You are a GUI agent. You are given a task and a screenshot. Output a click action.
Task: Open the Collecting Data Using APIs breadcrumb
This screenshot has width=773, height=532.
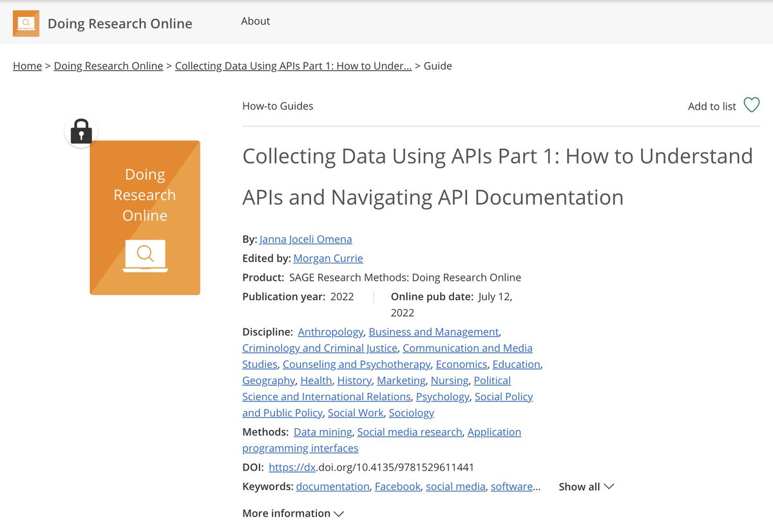[x=293, y=66]
